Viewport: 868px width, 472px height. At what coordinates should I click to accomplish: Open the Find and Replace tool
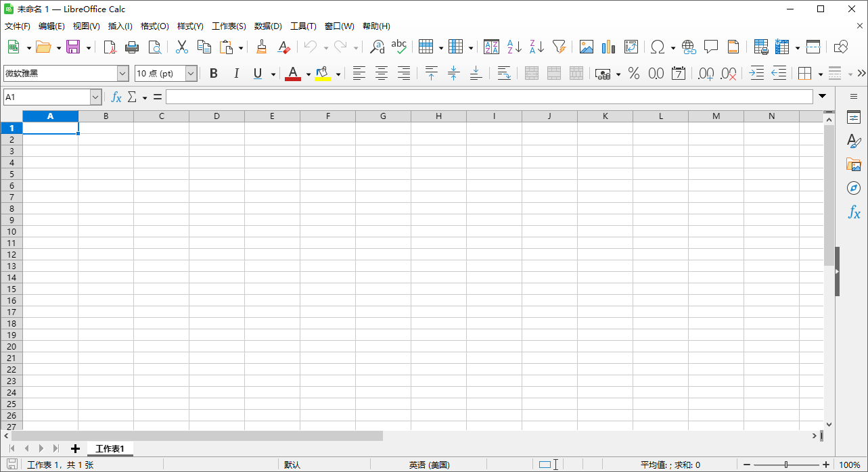pos(378,47)
